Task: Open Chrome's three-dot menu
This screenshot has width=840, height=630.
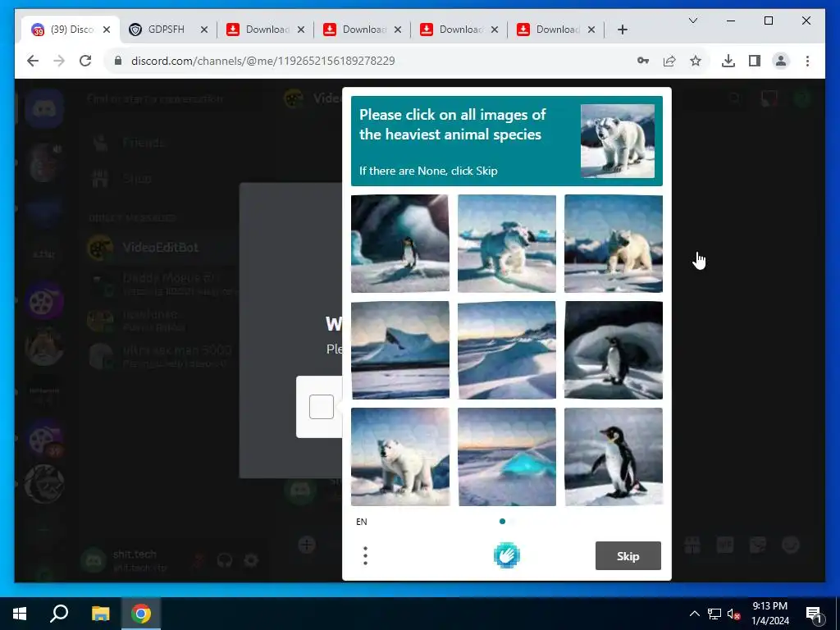Action: 807,61
